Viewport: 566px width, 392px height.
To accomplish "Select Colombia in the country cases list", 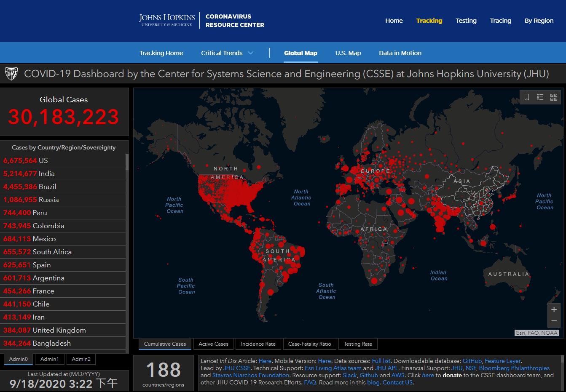I will (x=63, y=226).
